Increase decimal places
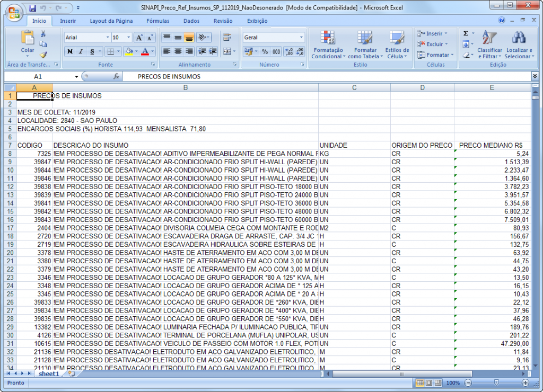 click(x=289, y=51)
